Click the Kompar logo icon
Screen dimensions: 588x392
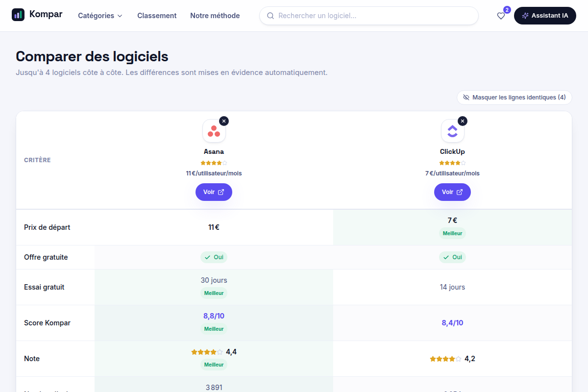pos(18,15)
